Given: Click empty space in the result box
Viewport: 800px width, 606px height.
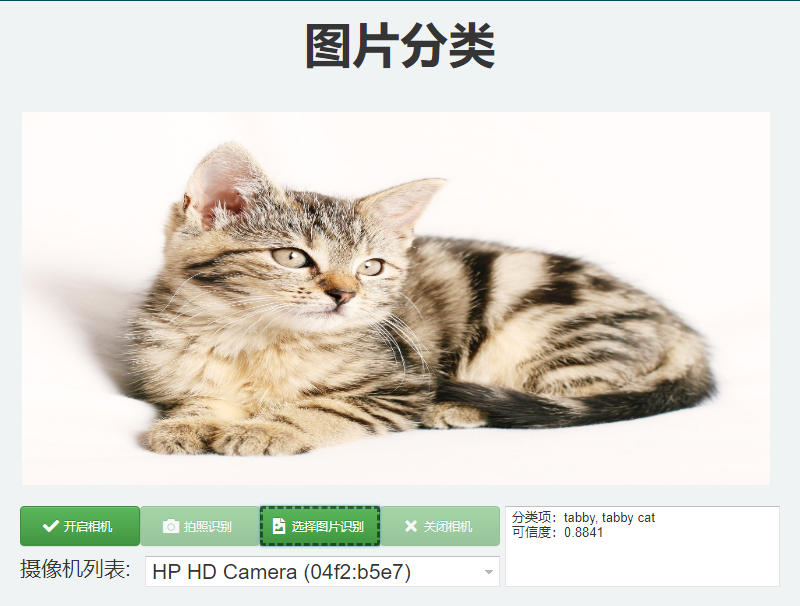Looking at the screenshot, I should [642, 564].
